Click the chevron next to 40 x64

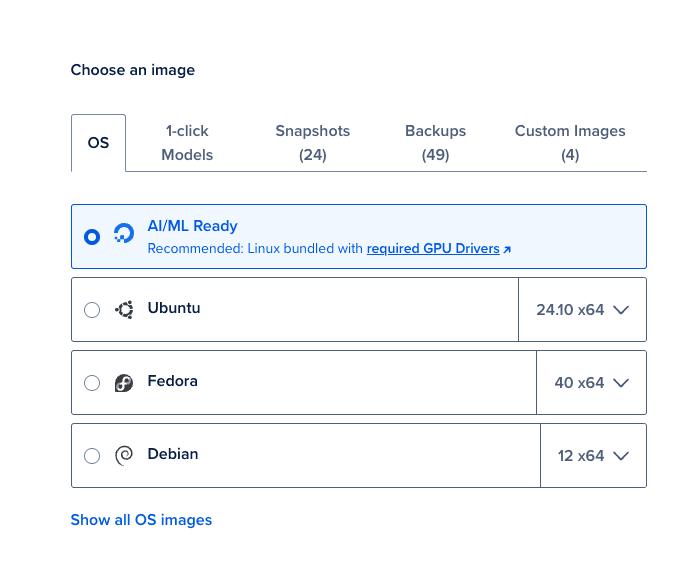click(621, 383)
